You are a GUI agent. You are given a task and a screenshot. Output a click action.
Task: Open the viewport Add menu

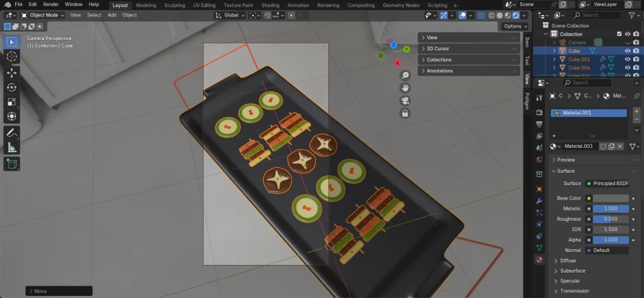point(111,15)
